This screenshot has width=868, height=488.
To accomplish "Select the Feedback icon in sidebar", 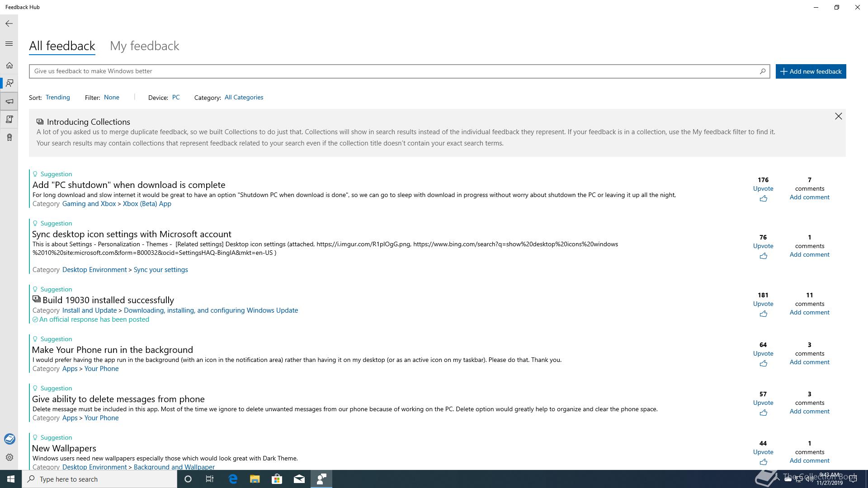I will (9, 83).
